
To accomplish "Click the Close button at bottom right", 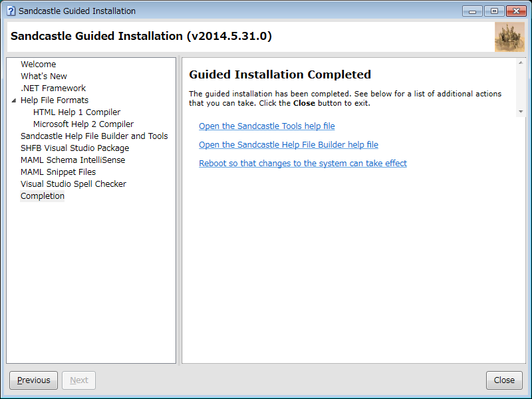I will 504,380.
